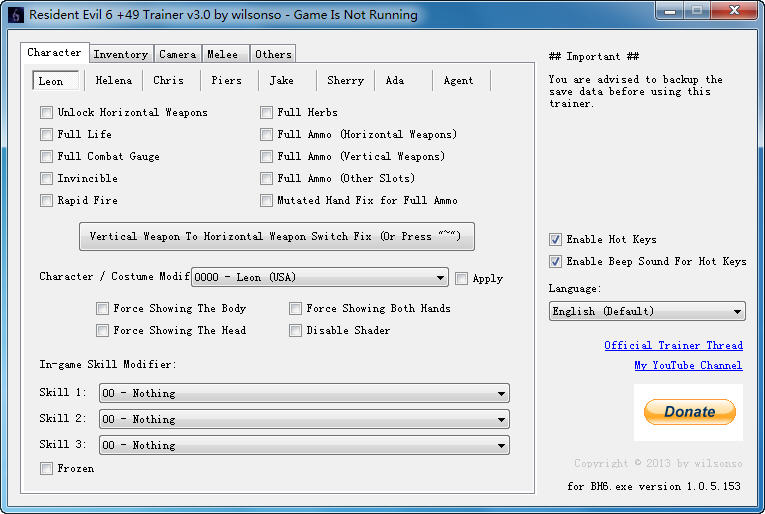
Task: Check the Frozen checkbox
Action: [x=46, y=469]
